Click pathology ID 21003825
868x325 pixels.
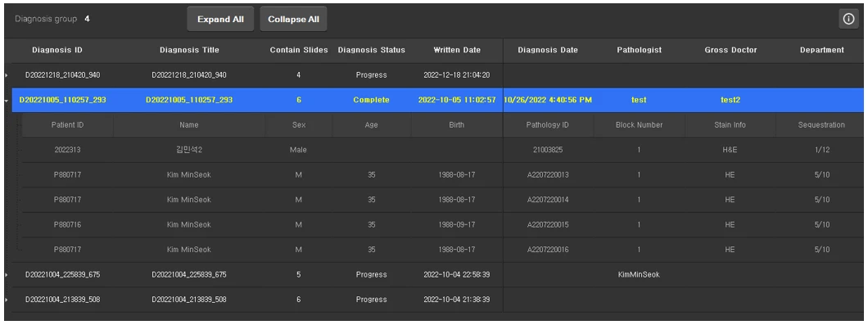[548, 150]
